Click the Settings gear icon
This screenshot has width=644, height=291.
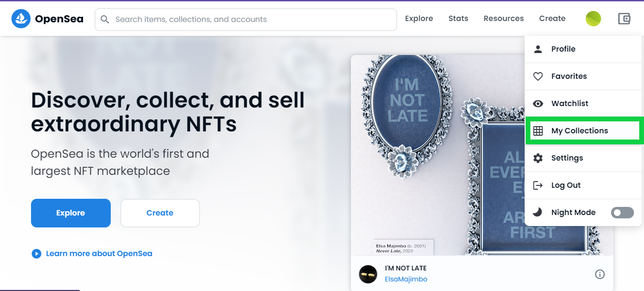click(538, 158)
